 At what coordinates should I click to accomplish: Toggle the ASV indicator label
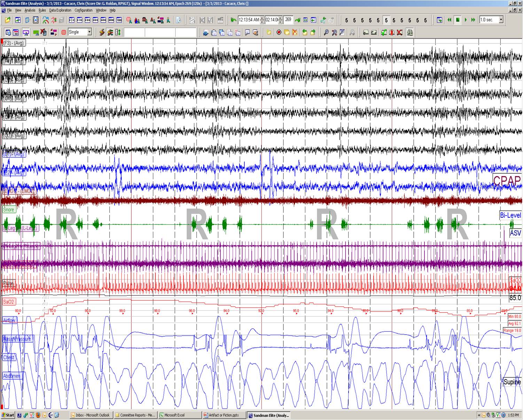(515, 233)
